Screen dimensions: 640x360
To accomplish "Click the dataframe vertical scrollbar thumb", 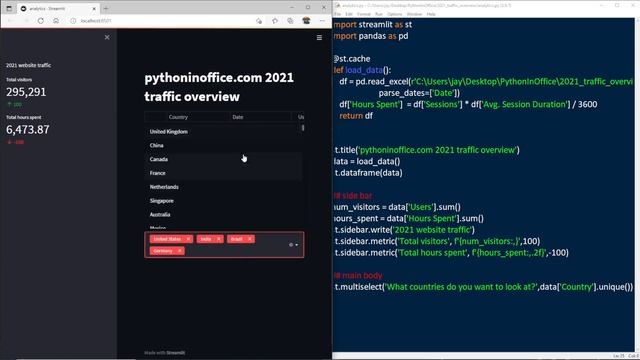I will (x=303, y=128).
